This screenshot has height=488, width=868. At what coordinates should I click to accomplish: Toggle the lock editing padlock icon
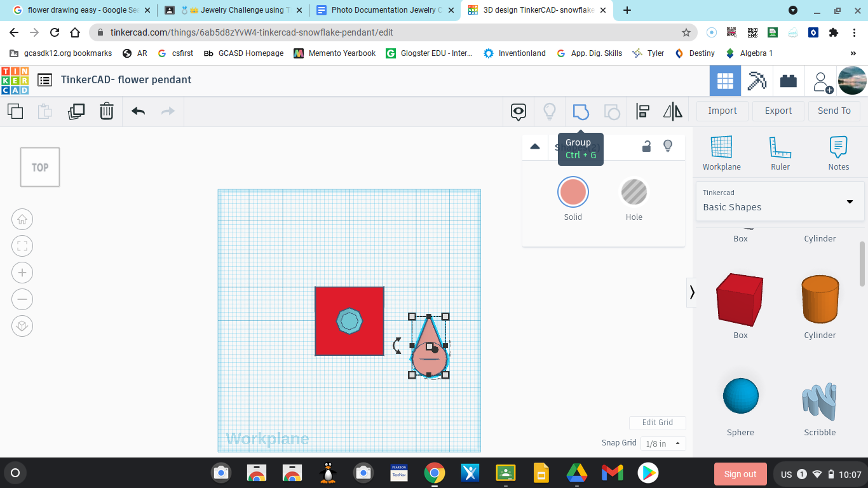[646, 146]
